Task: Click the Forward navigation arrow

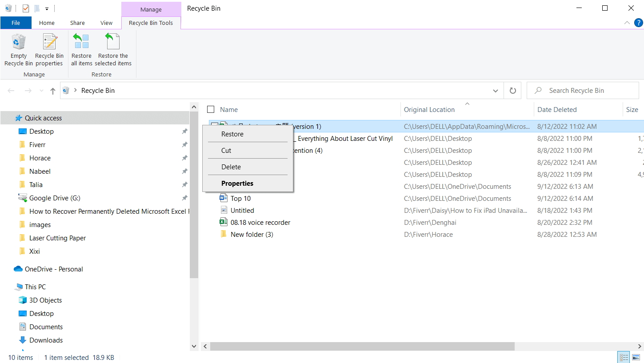Action: tap(28, 91)
